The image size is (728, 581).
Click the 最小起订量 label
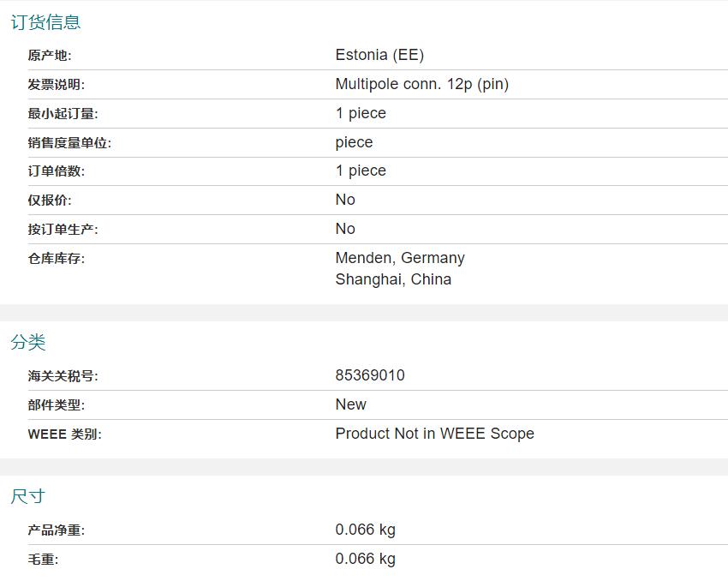coord(63,114)
